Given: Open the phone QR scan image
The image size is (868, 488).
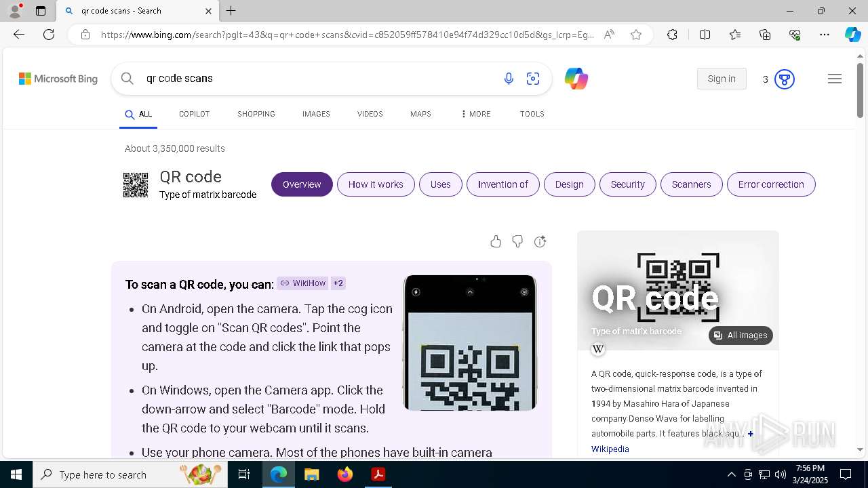Looking at the screenshot, I should pyautogui.click(x=470, y=342).
